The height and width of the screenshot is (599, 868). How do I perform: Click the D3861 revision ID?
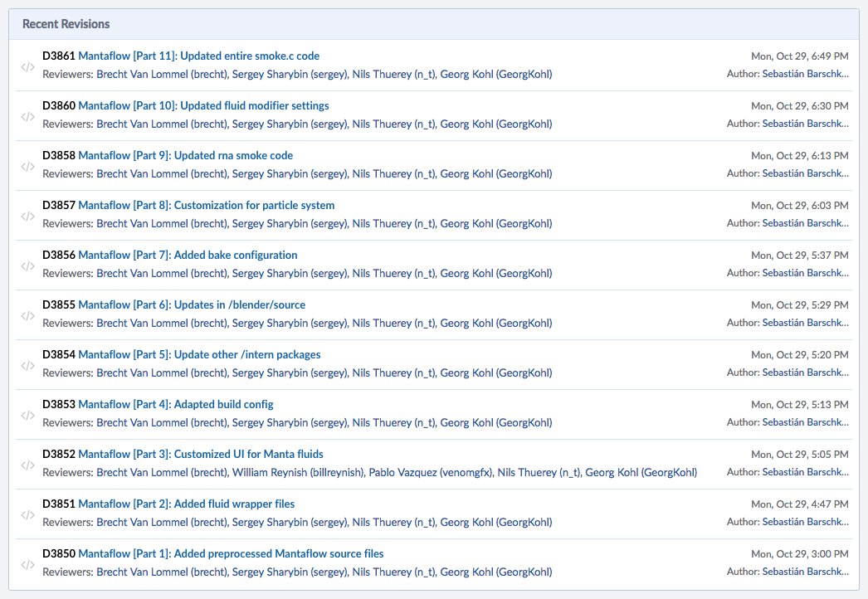click(59, 56)
